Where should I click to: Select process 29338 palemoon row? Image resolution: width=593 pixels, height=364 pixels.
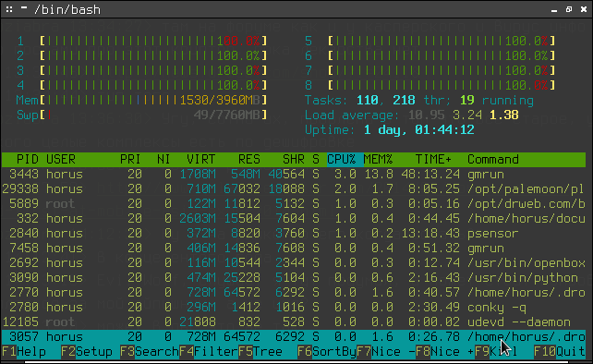tap(294, 188)
